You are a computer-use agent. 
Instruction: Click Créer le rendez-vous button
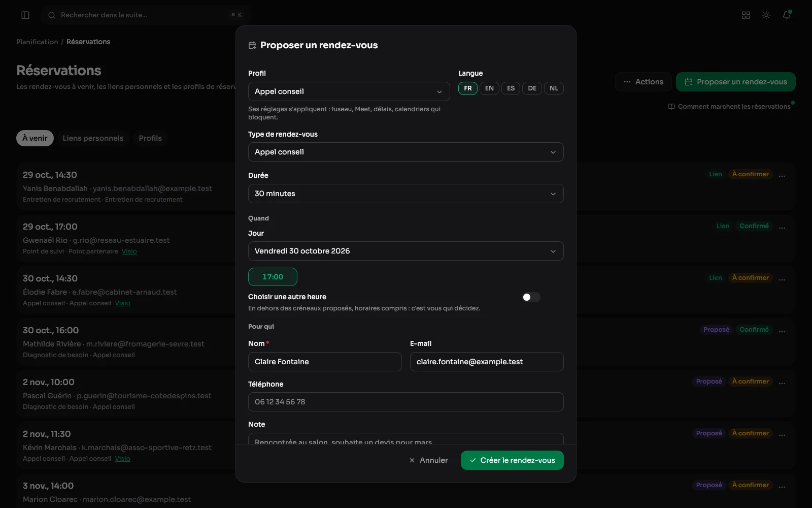tap(512, 460)
